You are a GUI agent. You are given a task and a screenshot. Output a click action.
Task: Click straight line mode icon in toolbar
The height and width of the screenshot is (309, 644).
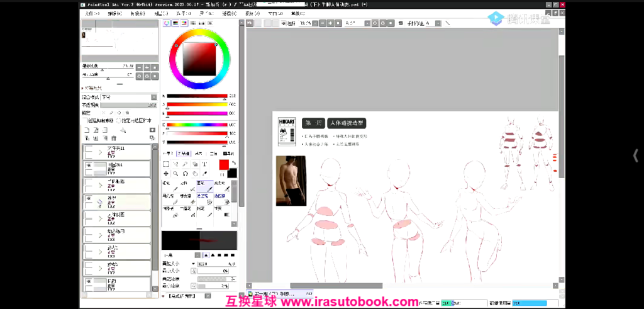pos(448,23)
